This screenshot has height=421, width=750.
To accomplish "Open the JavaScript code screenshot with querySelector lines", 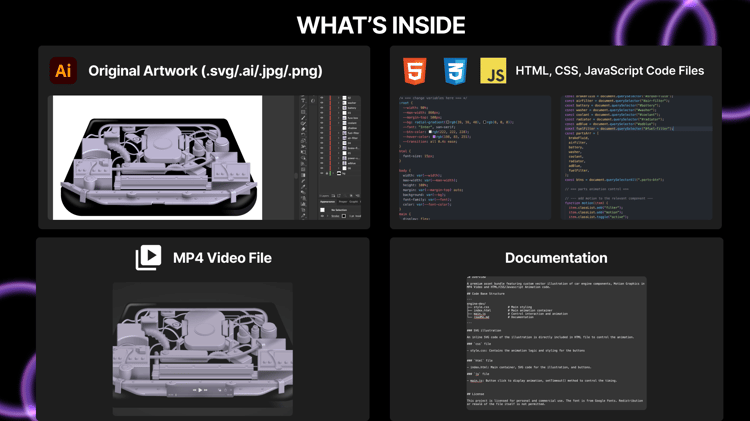I will point(636,157).
